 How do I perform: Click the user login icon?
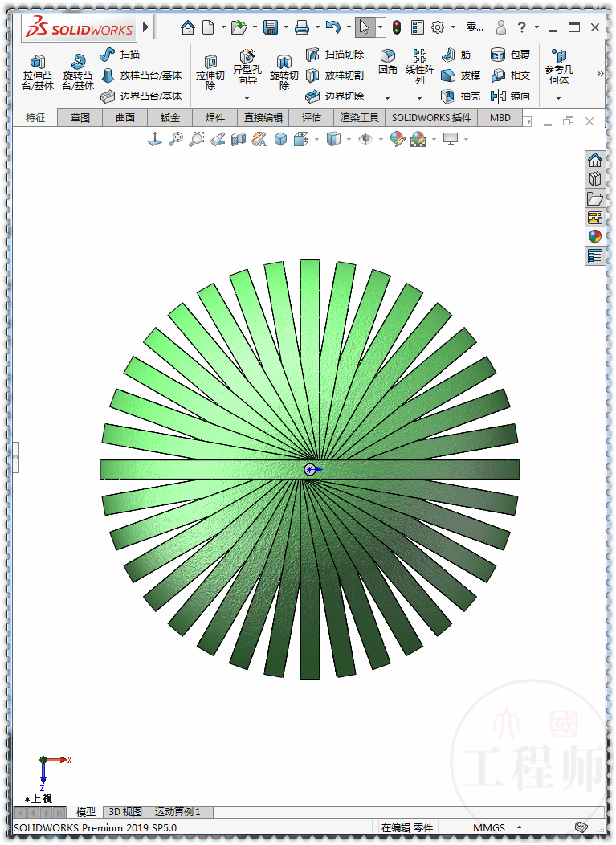pos(501,27)
